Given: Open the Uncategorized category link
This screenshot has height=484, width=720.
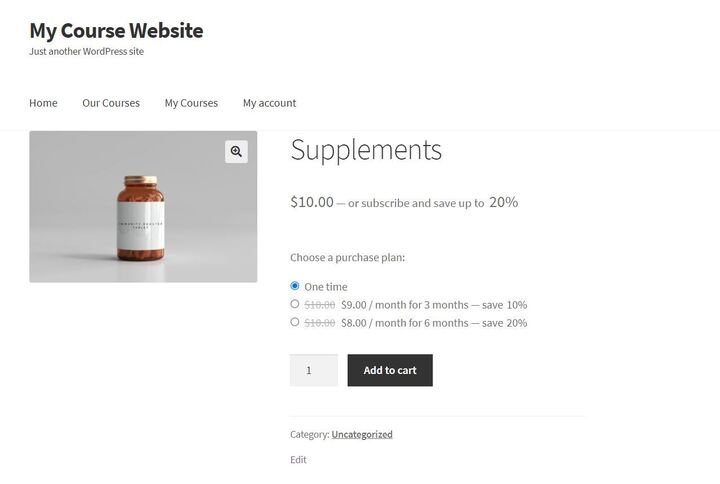Looking at the screenshot, I should point(362,434).
